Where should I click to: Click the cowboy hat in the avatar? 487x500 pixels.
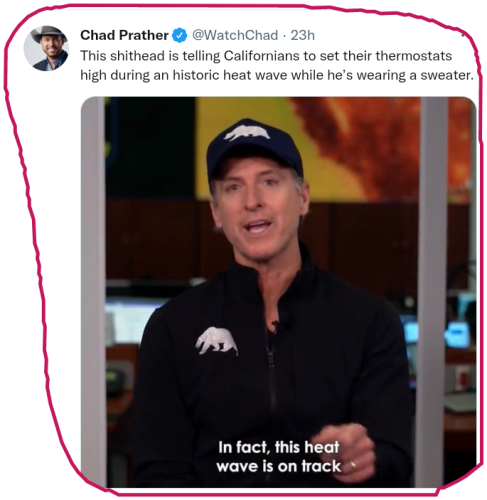pos(49,34)
